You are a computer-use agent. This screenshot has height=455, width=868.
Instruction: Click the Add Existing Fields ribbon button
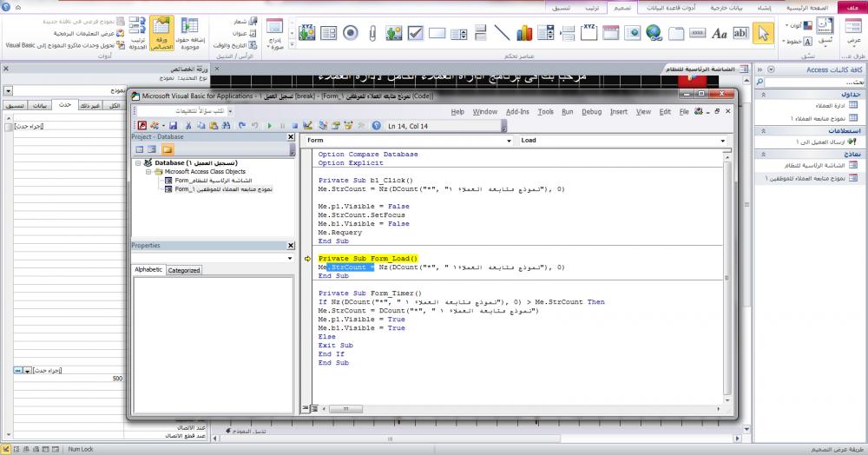click(x=190, y=33)
